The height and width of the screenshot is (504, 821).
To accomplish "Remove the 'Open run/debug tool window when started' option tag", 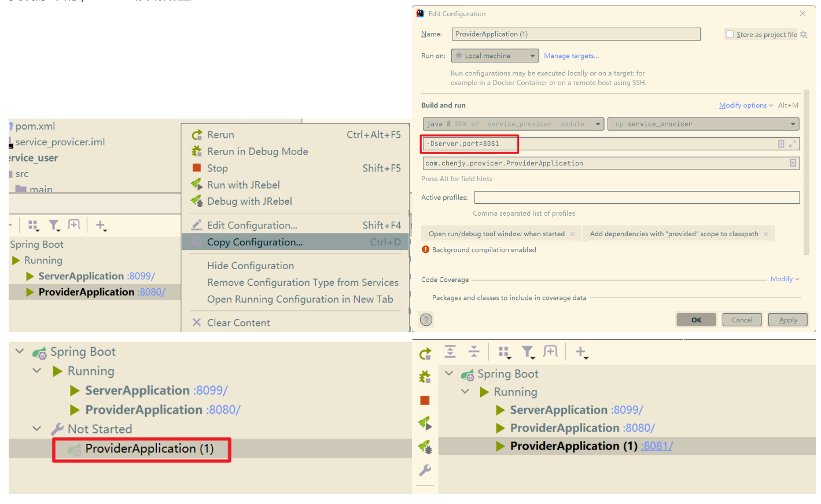I will click(x=572, y=234).
